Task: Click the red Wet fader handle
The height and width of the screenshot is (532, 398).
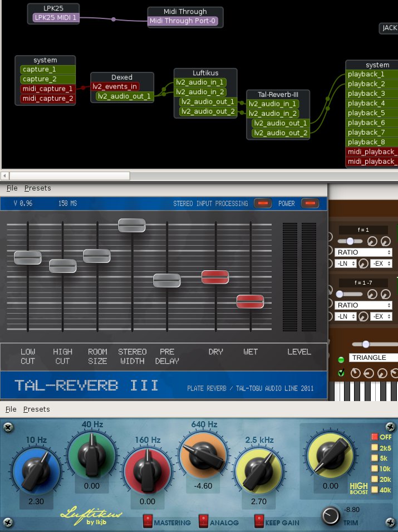Action: point(250,301)
